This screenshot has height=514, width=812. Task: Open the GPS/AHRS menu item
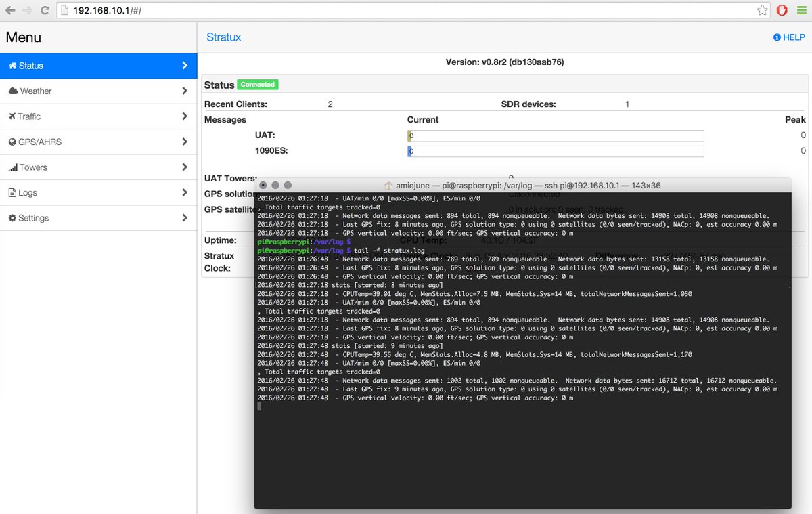[98, 142]
